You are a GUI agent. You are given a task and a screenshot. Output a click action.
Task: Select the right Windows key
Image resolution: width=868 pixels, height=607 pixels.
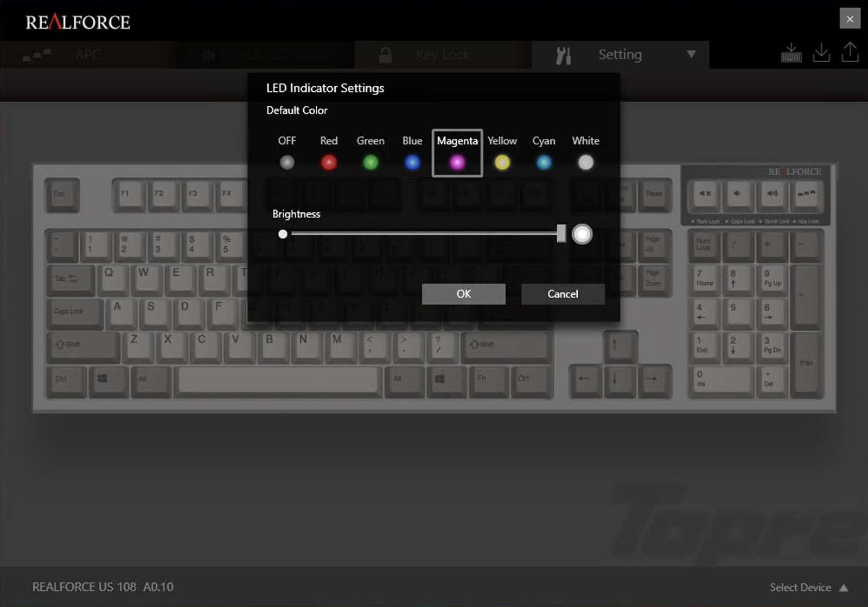click(x=446, y=382)
